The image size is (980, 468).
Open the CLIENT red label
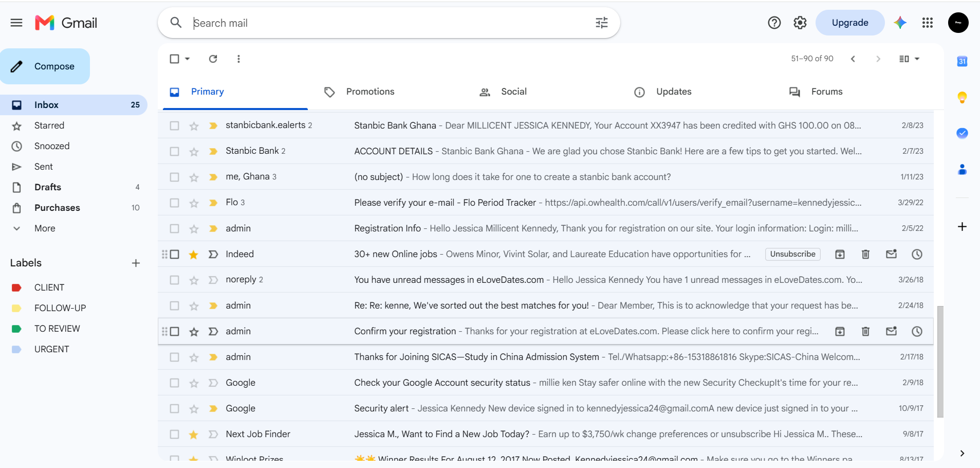pos(49,287)
